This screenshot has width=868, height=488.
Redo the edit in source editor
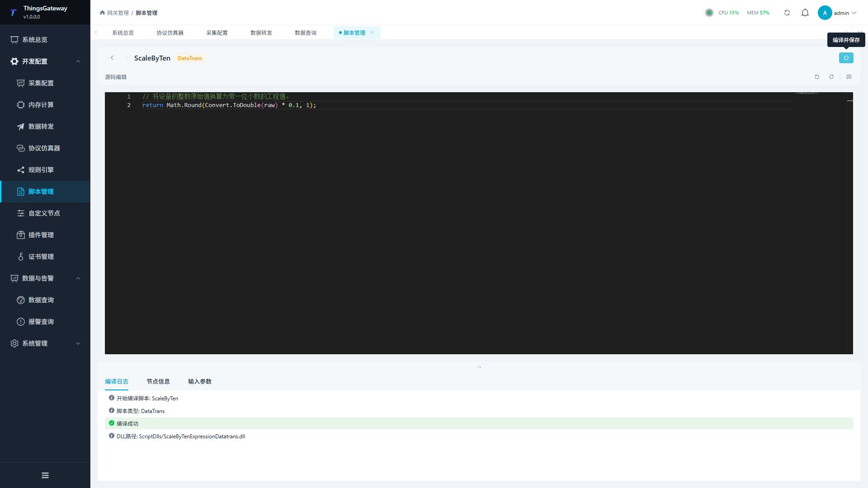[831, 77]
